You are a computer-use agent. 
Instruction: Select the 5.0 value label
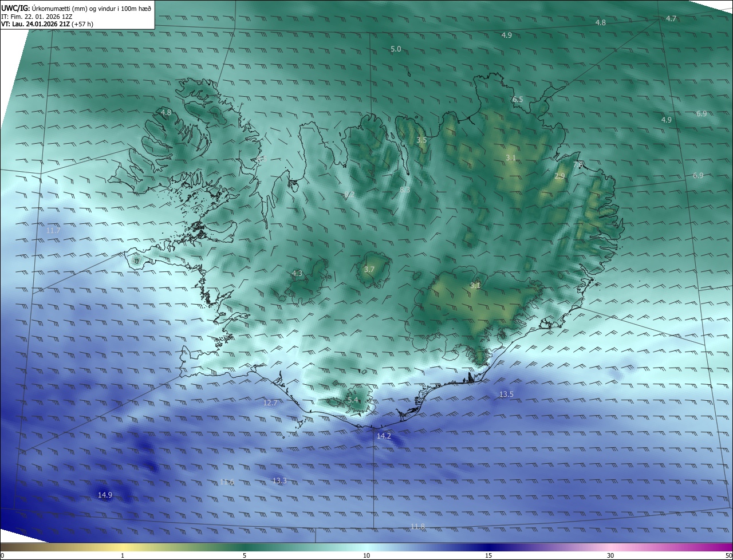396,49
